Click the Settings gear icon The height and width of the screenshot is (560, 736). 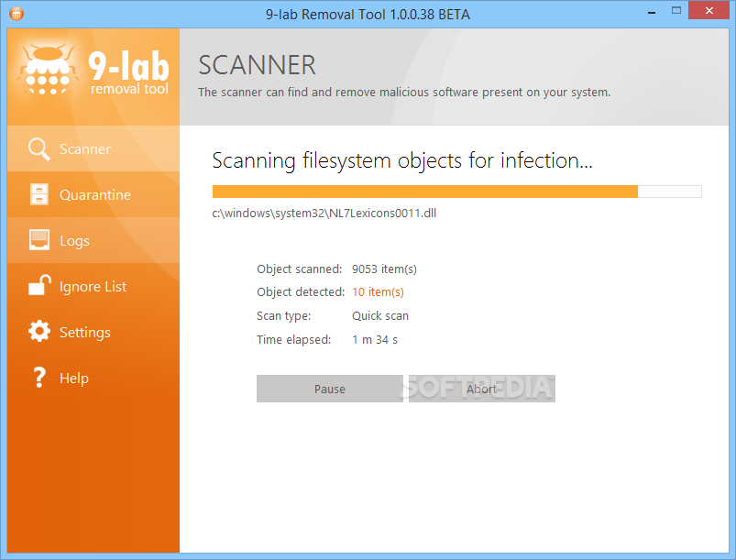[39, 332]
